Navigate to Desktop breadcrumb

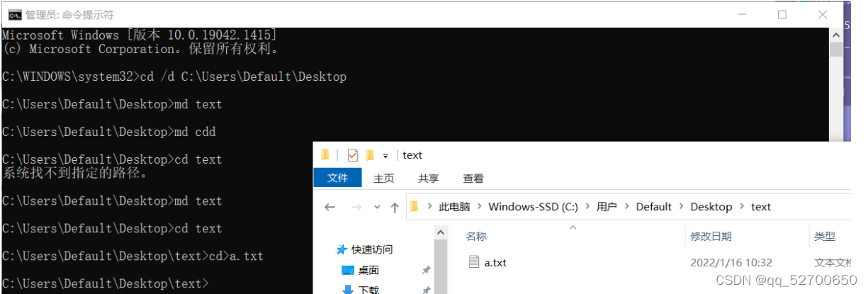(711, 207)
